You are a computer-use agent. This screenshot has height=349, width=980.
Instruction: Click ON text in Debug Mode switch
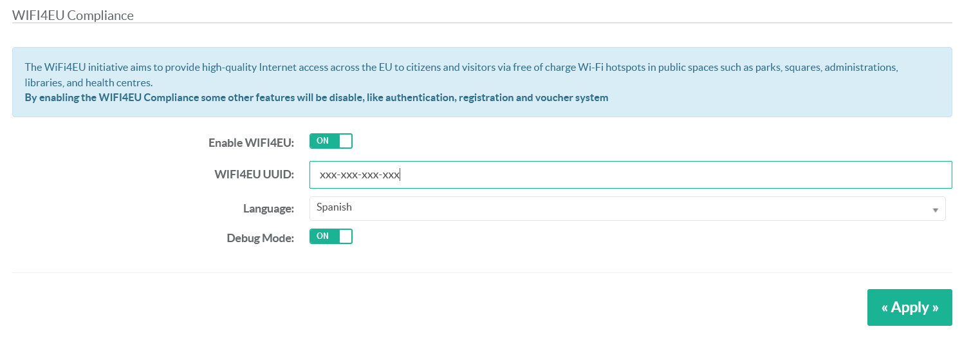point(322,236)
